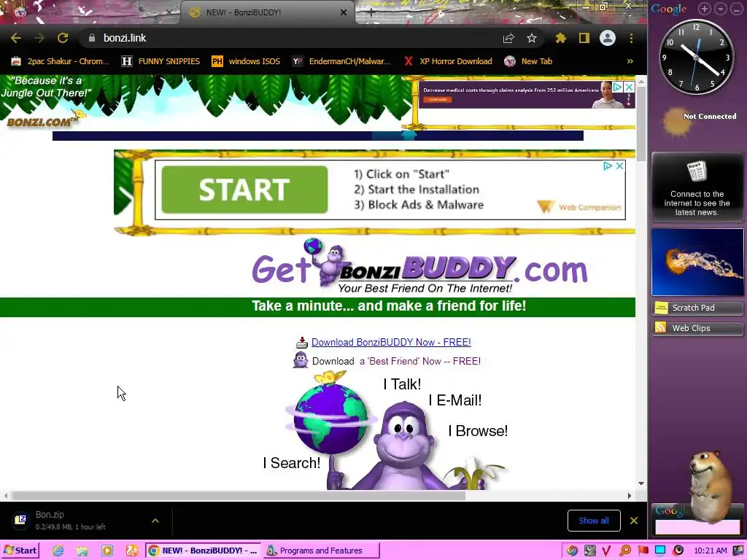The width and height of the screenshot is (747, 560).
Task: Click the small Bonzi gorilla icon
Action: coord(301,360)
